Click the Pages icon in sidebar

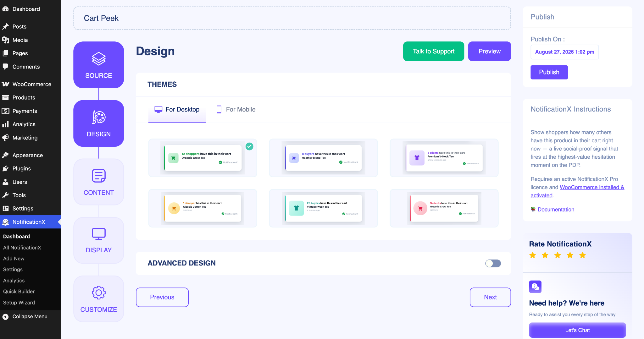pyautogui.click(x=5, y=53)
